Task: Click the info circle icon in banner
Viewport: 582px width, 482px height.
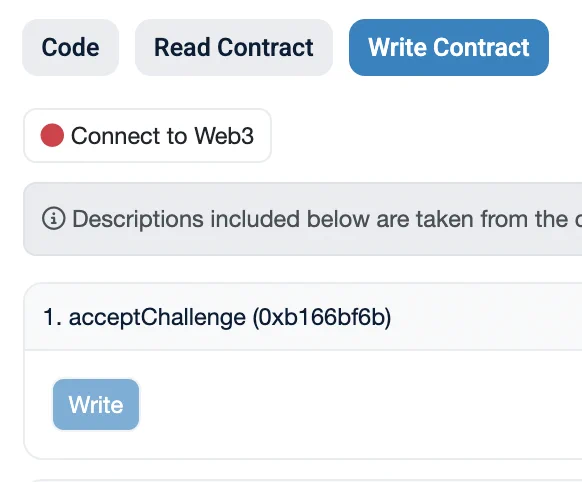Action: point(53,219)
